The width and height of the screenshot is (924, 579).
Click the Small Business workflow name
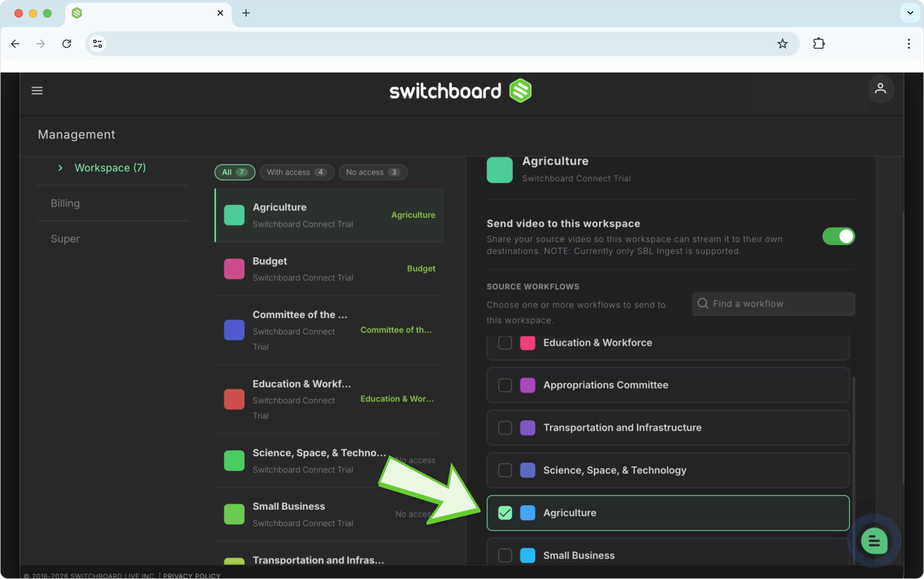tap(579, 555)
